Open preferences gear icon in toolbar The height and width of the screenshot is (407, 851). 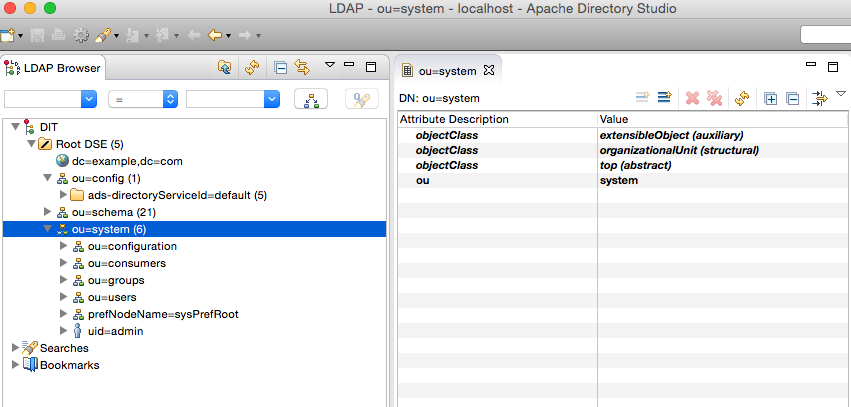click(x=81, y=36)
